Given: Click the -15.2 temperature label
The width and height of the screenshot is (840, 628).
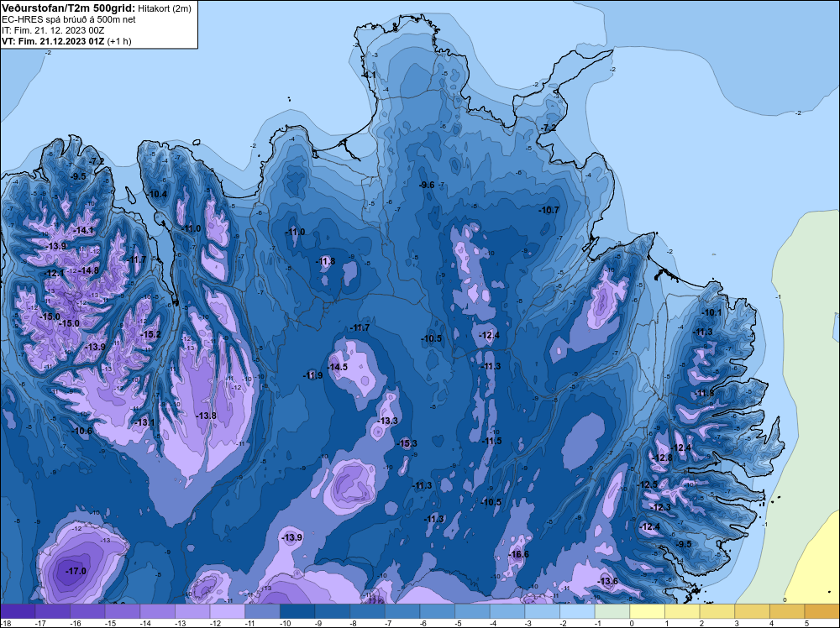Looking at the screenshot, I should [x=150, y=334].
